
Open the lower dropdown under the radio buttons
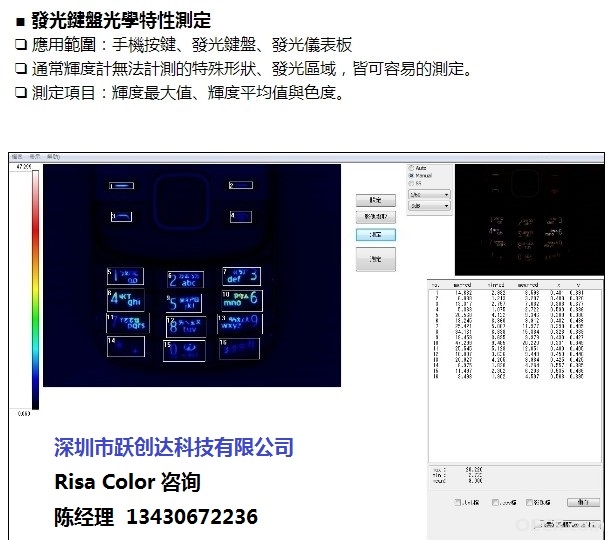(x=429, y=206)
